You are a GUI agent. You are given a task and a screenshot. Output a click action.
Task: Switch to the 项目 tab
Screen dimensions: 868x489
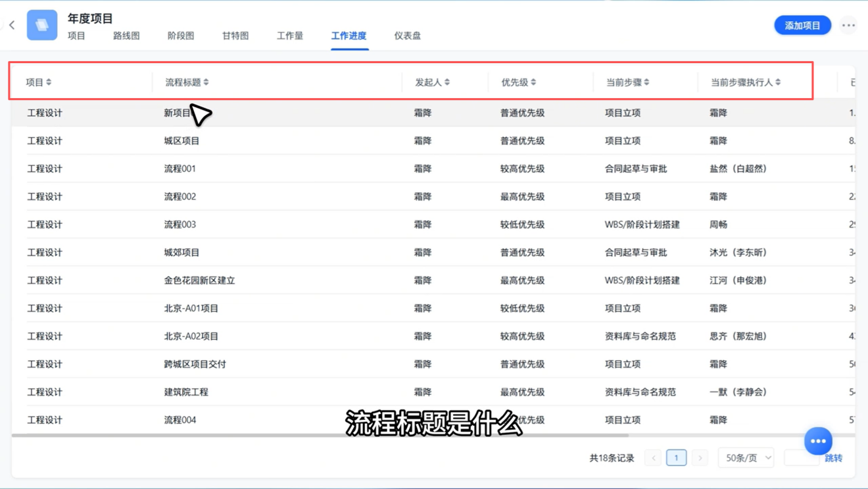76,36
